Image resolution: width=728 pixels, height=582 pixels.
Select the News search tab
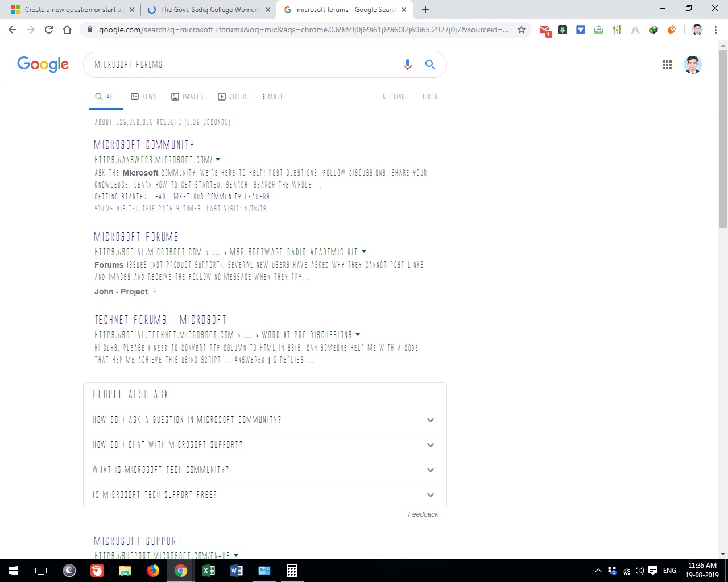click(x=144, y=97)
